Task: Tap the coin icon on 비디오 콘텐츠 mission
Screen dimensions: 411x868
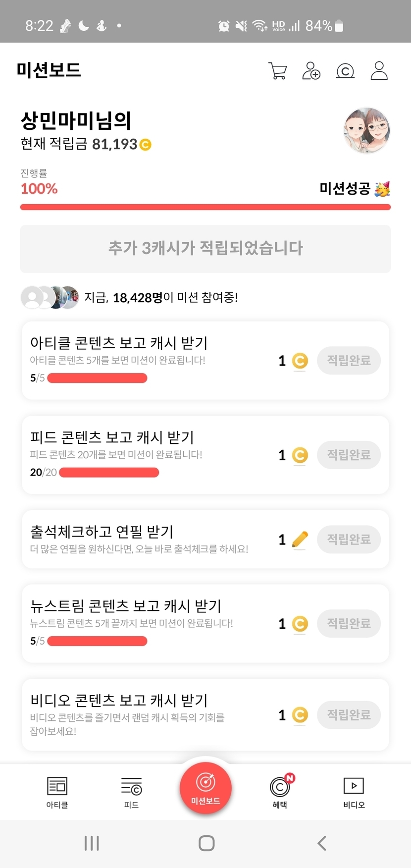Action: click(x=300, y=715)
